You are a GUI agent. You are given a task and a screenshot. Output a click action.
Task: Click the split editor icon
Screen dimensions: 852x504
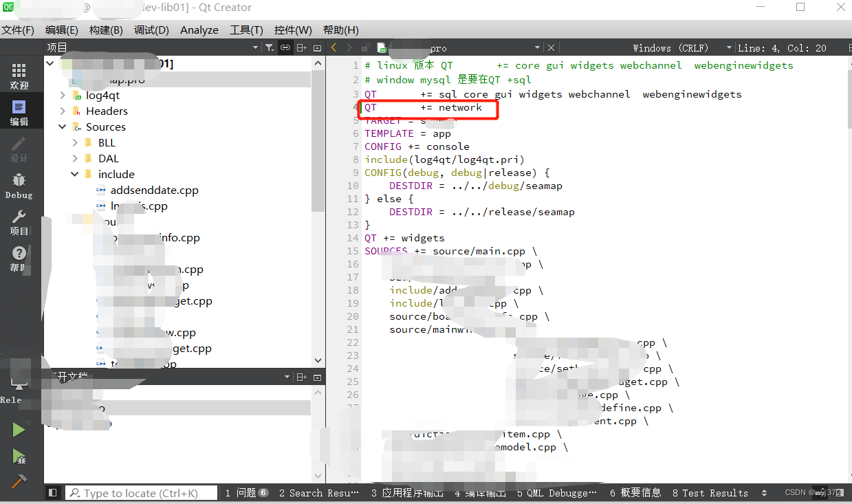pos(301,47)
